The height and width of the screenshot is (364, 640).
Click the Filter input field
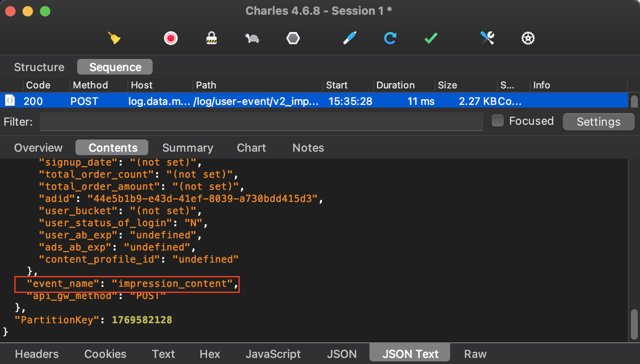[261, 122]
